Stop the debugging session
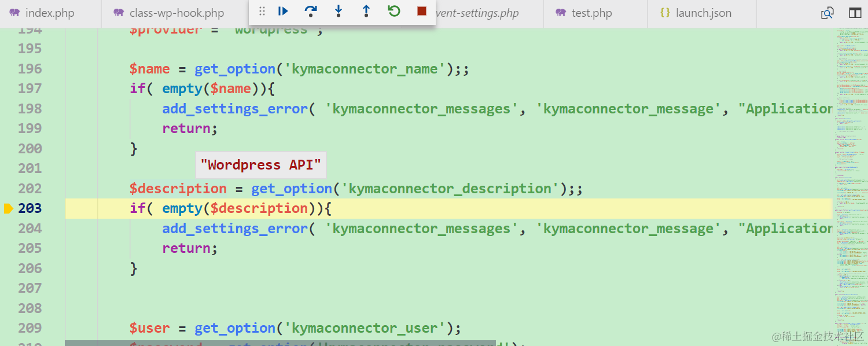The height and width of the screenshot is (346, 868). click(x=422, y=11)
